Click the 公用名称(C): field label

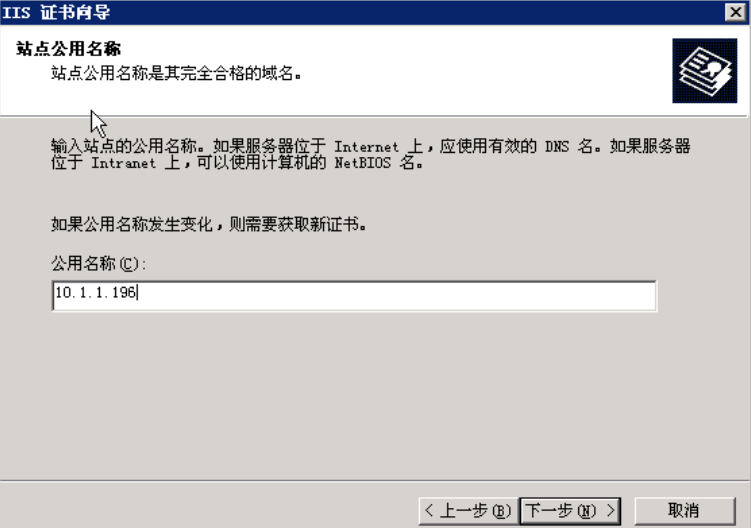pyautogui.click(x=98, y=264)
